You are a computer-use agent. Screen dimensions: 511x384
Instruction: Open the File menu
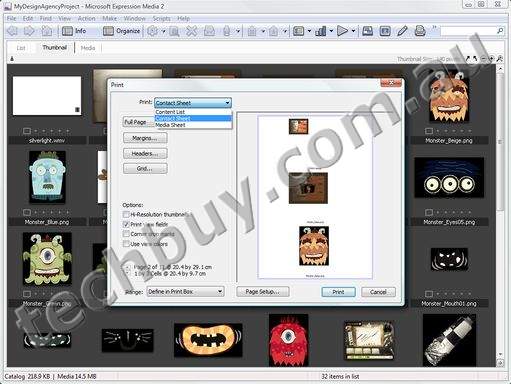click(x=11, y=18)
